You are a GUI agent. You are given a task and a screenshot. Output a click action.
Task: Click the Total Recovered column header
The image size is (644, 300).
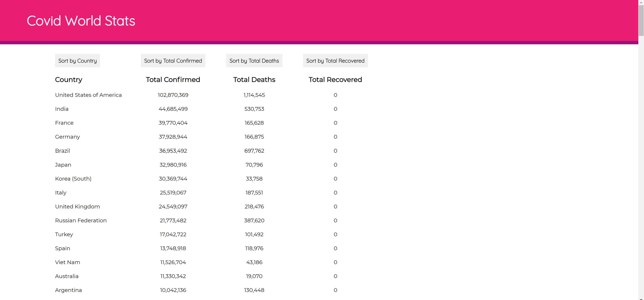click(x=335, y=80)
